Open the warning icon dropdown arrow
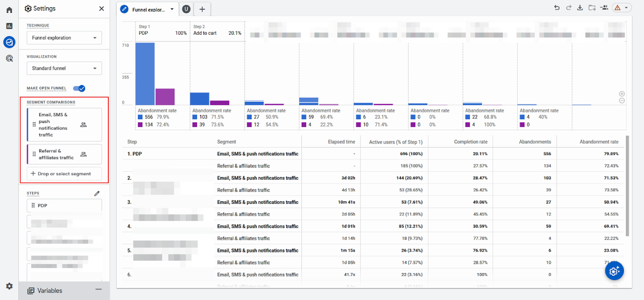Image resolution: width=644 pixels, height=300 pixels. click(x=626, y=8)
